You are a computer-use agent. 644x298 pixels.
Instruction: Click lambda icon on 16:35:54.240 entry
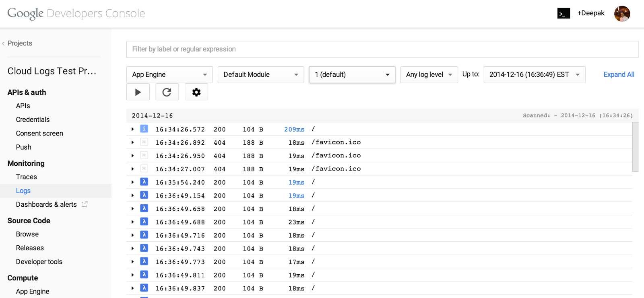coord(144,182)
